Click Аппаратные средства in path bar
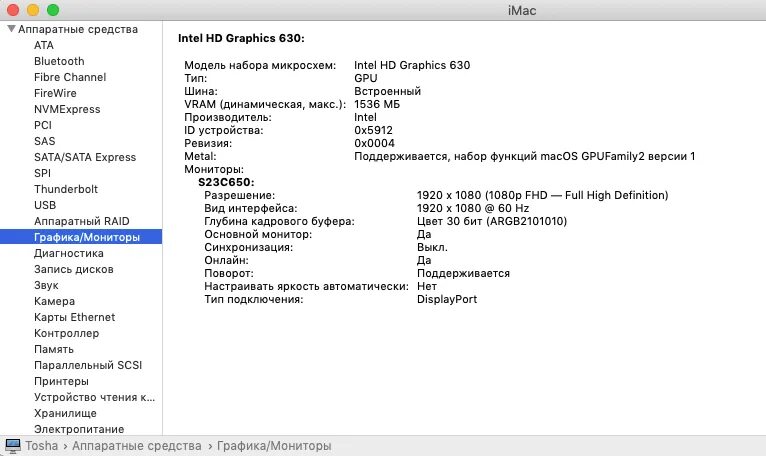 pos(137,446)
